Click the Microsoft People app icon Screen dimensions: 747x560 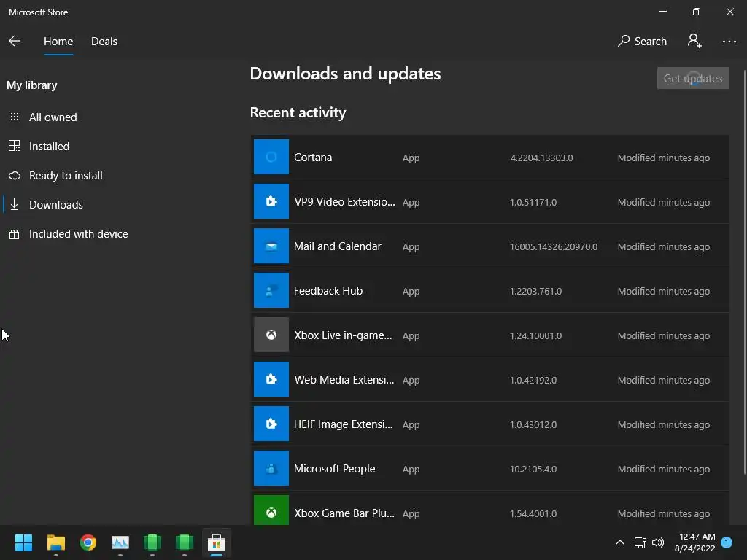coord(271,468)
